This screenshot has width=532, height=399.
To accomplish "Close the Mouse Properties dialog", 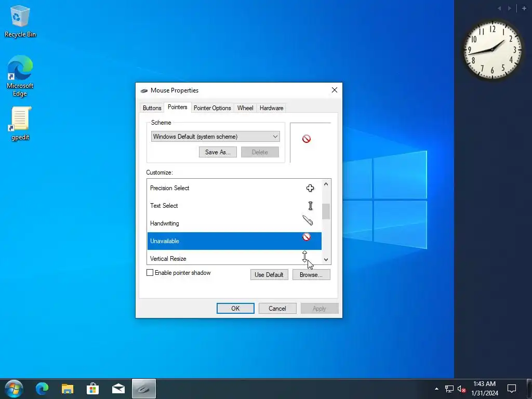I will point(334,90).
